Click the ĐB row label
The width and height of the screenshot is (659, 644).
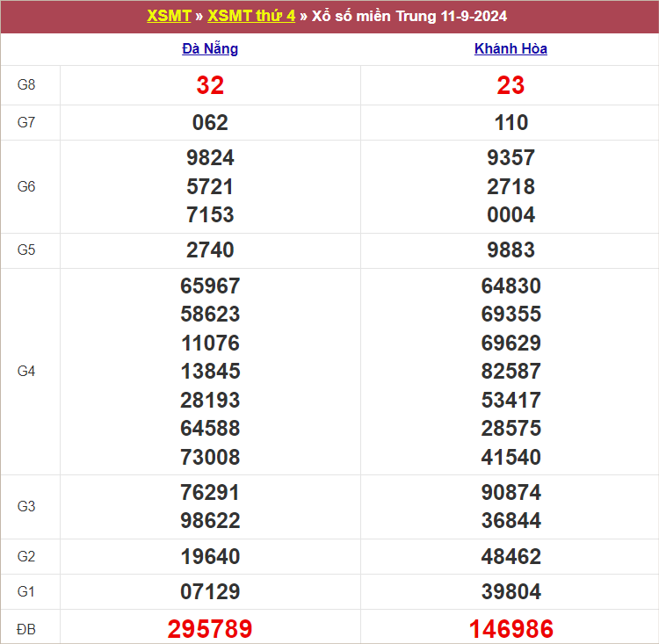pyautogui.click(x=26, y=629)
